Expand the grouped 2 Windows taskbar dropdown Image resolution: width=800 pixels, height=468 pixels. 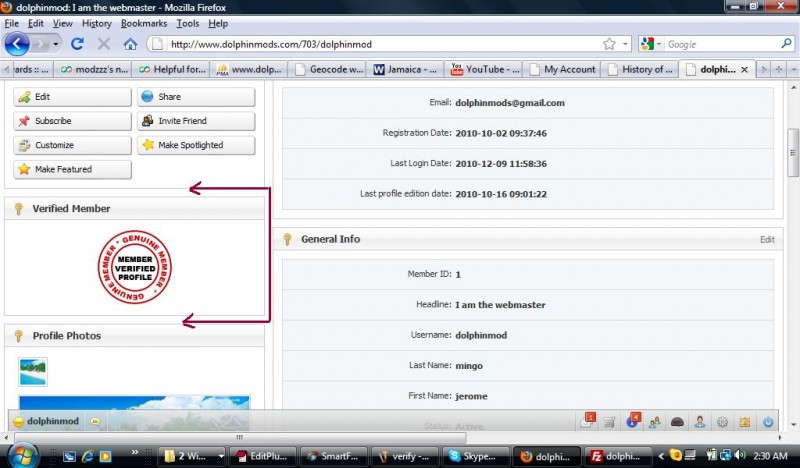pyautogui.click(x=221, y=456)
